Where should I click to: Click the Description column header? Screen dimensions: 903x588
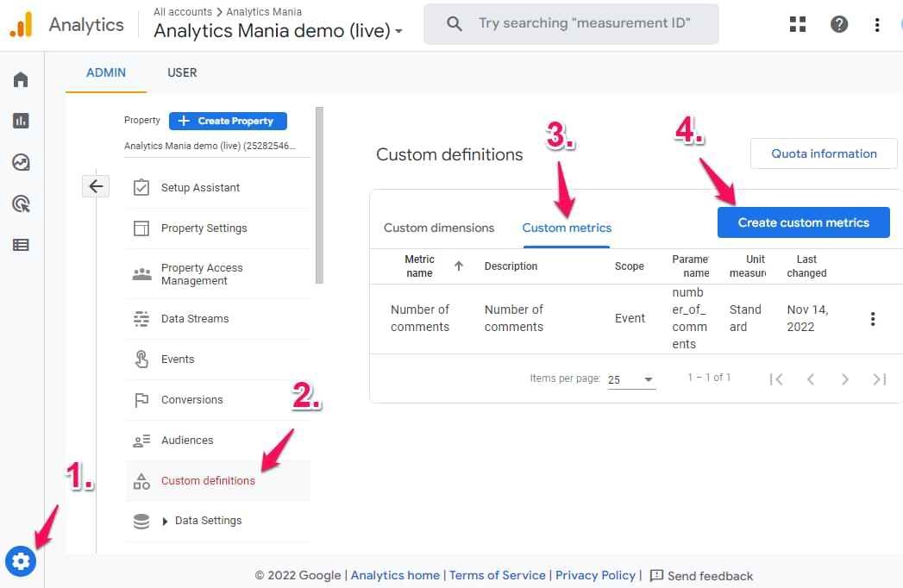[x=511, y=266]
